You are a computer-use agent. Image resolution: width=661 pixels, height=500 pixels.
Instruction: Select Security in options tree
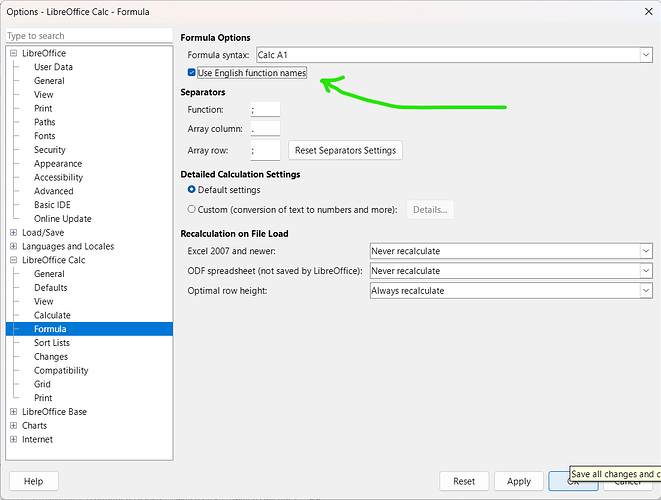50,150
